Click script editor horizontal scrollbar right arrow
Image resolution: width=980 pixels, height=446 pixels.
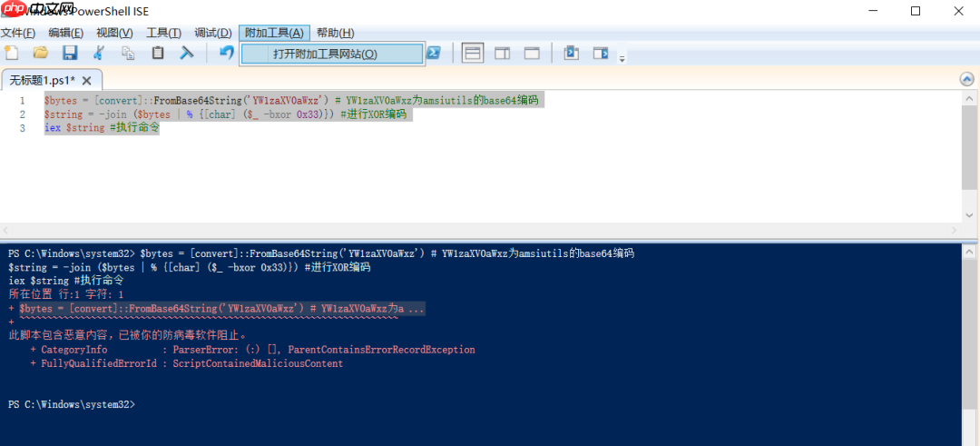[x=954, y=230]
